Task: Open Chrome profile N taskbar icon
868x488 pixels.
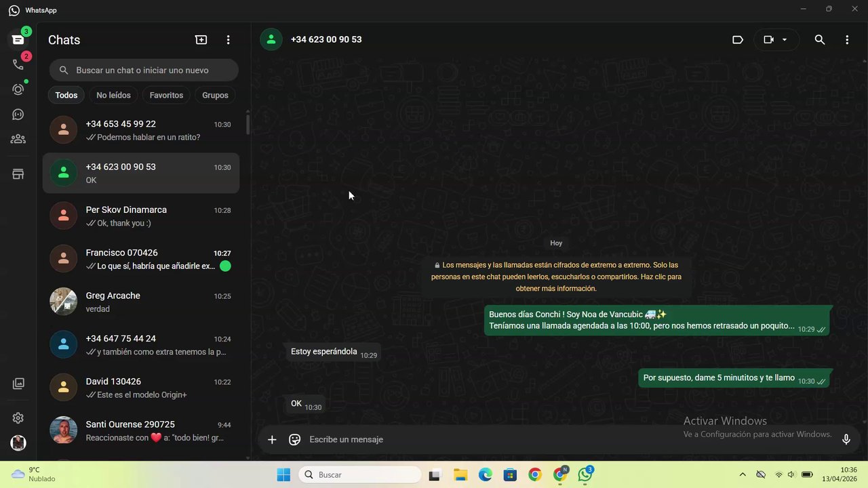Action: pyautogui.click(x=561, y=475)
